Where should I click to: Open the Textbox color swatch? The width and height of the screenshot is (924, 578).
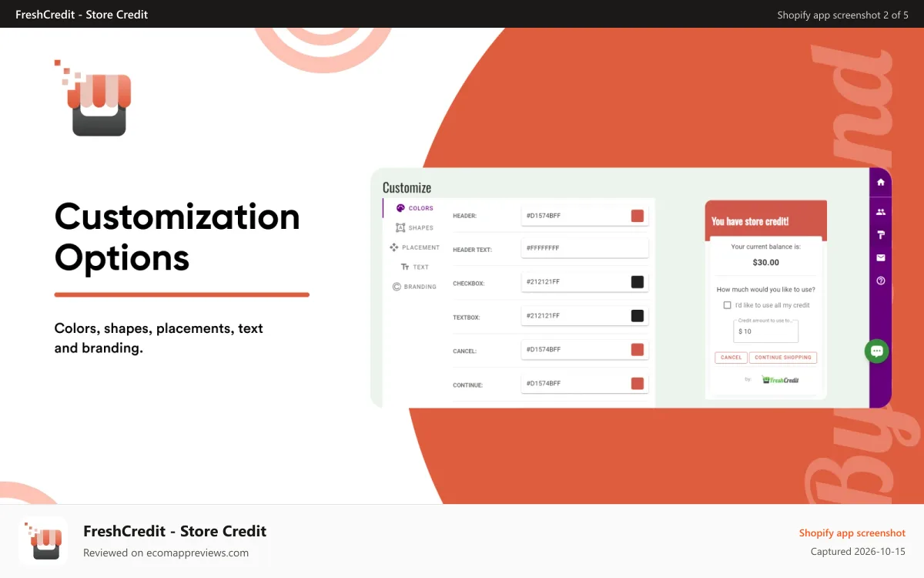pos(638,316)
